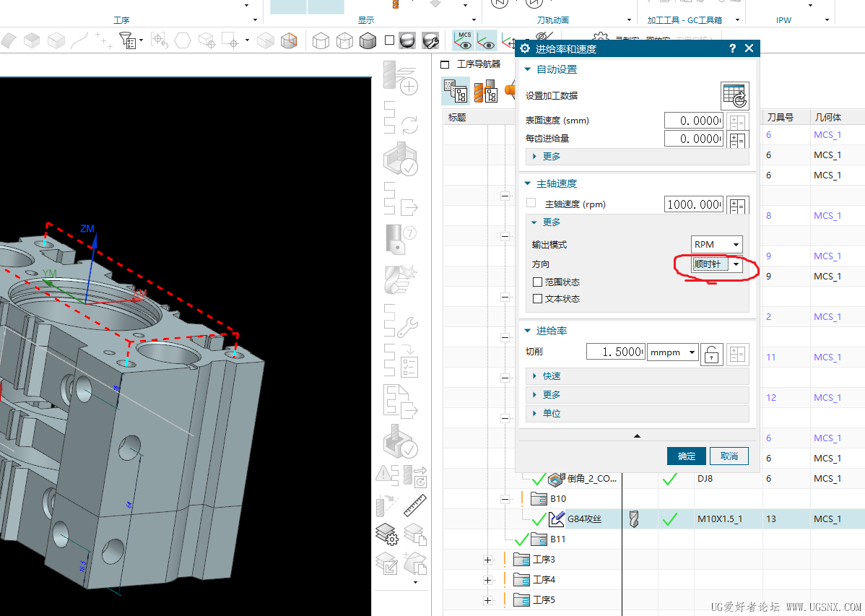Select the shaded gray cube display icon
Screen dimensions: 865x616
368,40
